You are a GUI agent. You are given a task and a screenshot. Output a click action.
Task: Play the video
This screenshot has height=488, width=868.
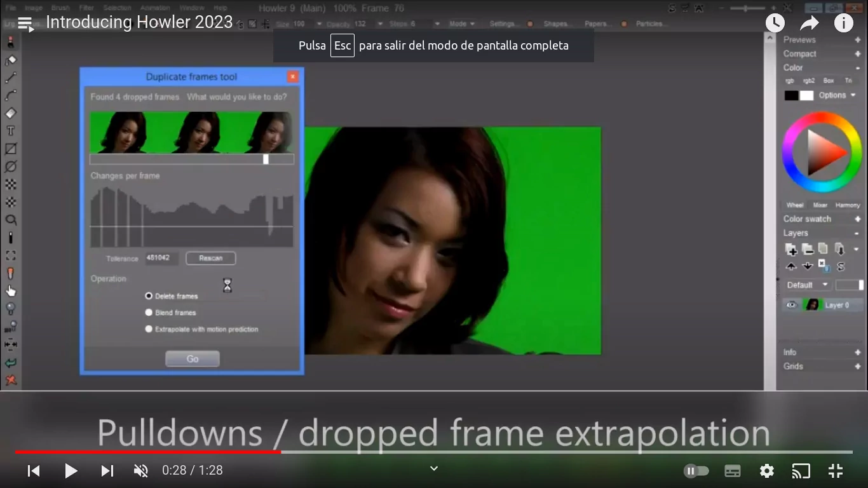coord(71,471)
